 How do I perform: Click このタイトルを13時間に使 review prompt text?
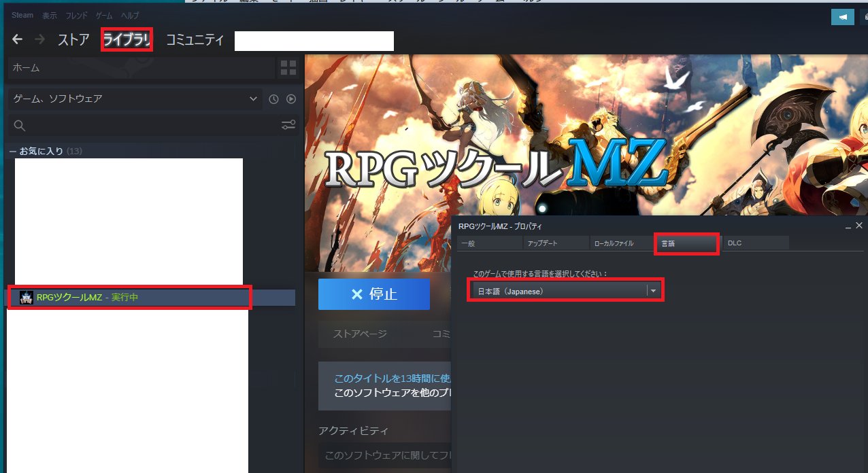pyautogui.click(x=393, y=379)
